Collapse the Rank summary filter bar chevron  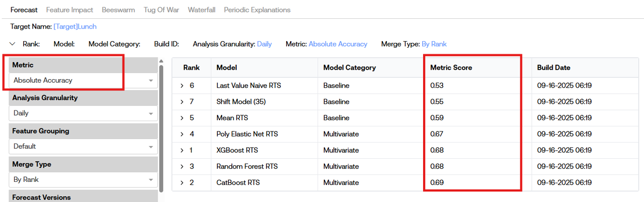point(13,44)
